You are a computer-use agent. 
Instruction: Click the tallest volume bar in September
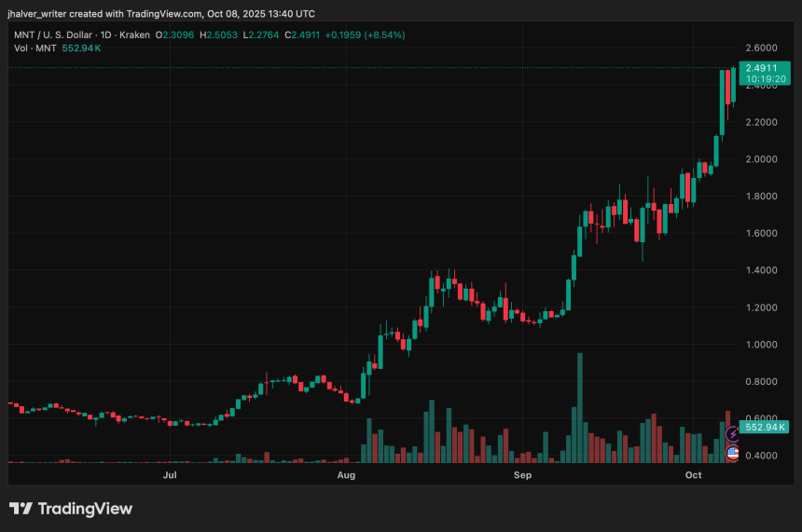580,408
